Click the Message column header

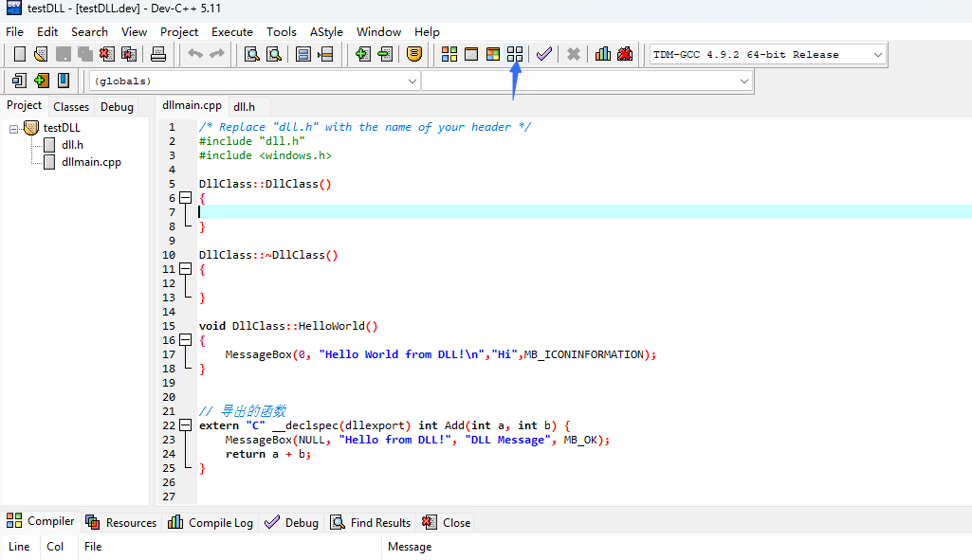tap(410, 547)
